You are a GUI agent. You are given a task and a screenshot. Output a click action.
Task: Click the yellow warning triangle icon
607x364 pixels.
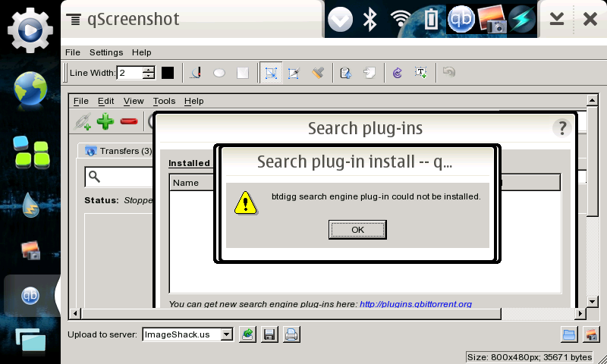tap(245, 202)
